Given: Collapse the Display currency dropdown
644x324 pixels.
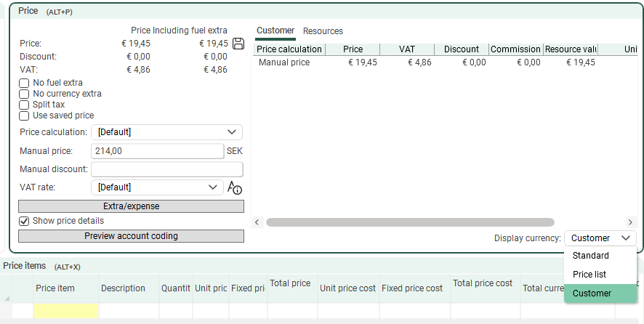Looking at the screenshot, I should click(x=600, y=238).
